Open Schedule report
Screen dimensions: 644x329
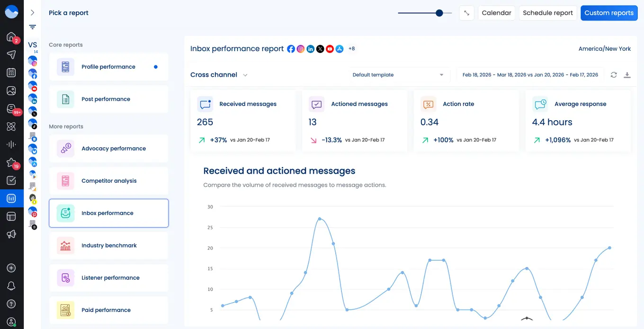[547, 13]
